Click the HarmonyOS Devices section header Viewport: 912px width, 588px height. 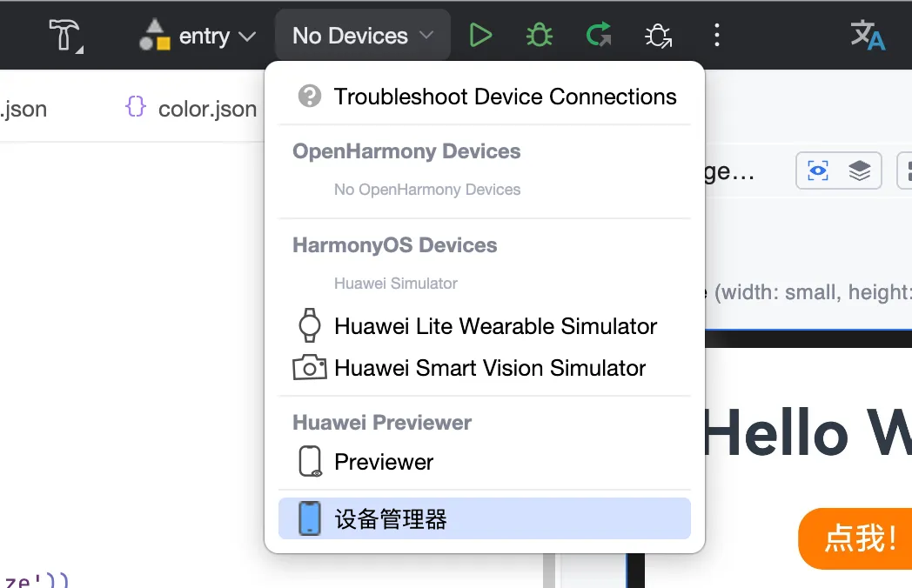point(395,245)
